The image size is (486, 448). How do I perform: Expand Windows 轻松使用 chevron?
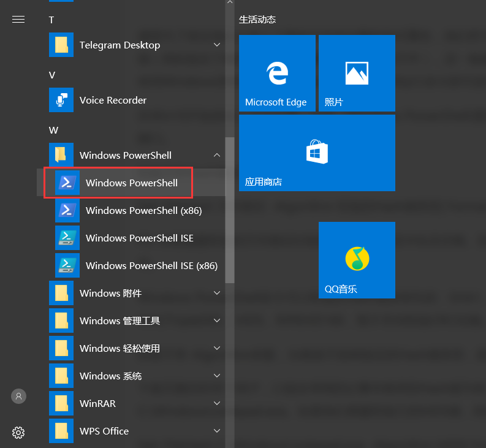(x=217, y=348)
